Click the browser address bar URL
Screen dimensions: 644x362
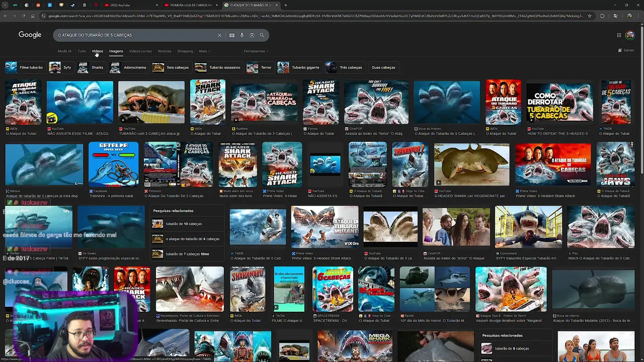(x=316, y=16)
